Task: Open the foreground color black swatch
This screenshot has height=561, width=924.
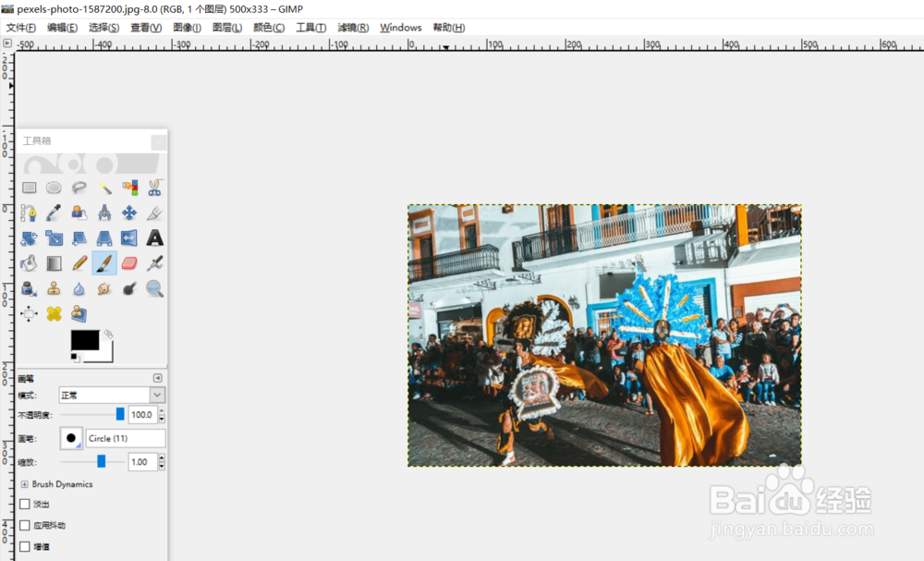Action: [x=85, y=340]
